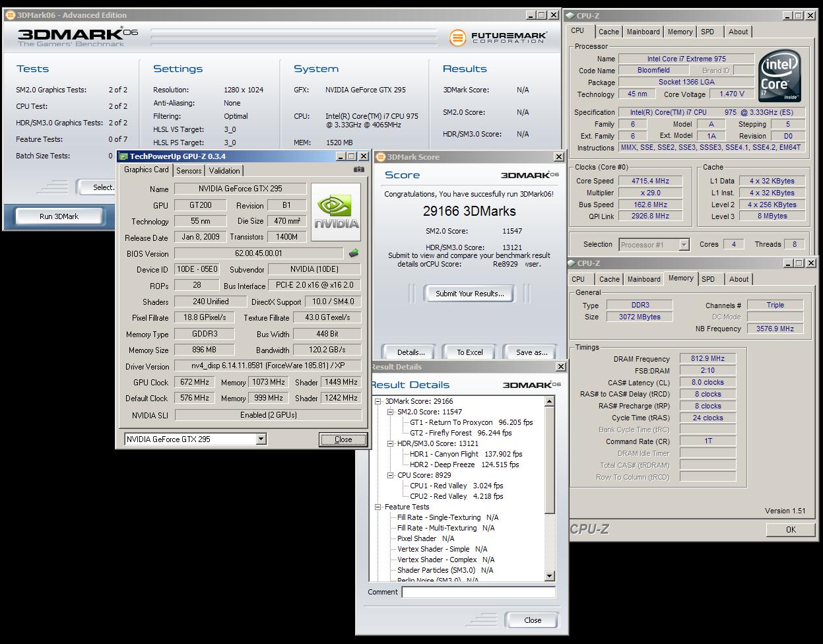Click Submit Your Results button
The height and width of the screenshot is (644, 823).
click(x=469, y=294)
